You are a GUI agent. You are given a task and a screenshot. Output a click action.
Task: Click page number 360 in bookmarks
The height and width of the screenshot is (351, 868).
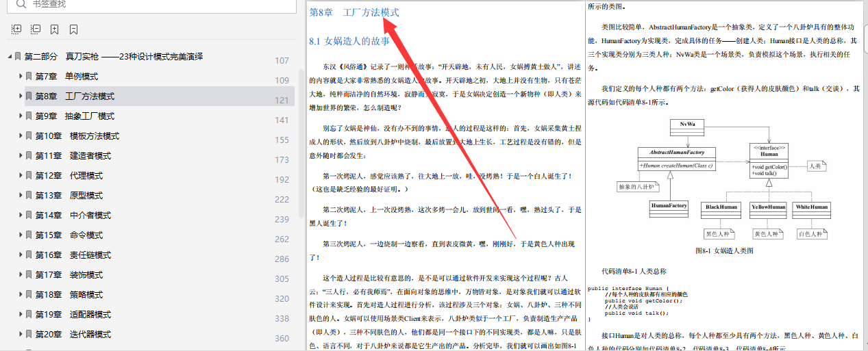(x=282, y=338)
